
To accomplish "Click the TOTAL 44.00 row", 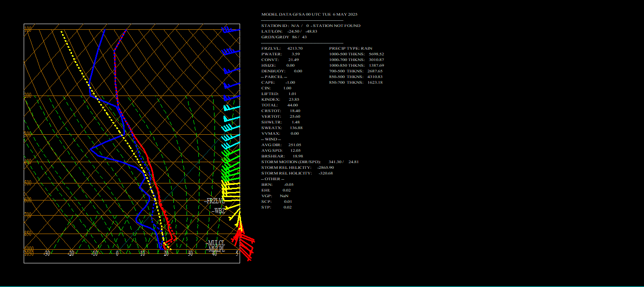I will (279, 105).
